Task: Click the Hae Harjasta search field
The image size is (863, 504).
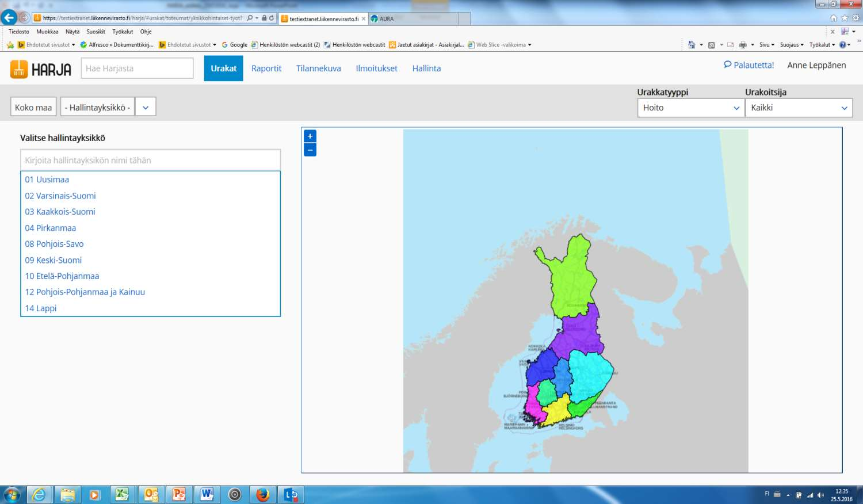Action: pos(138,68)
